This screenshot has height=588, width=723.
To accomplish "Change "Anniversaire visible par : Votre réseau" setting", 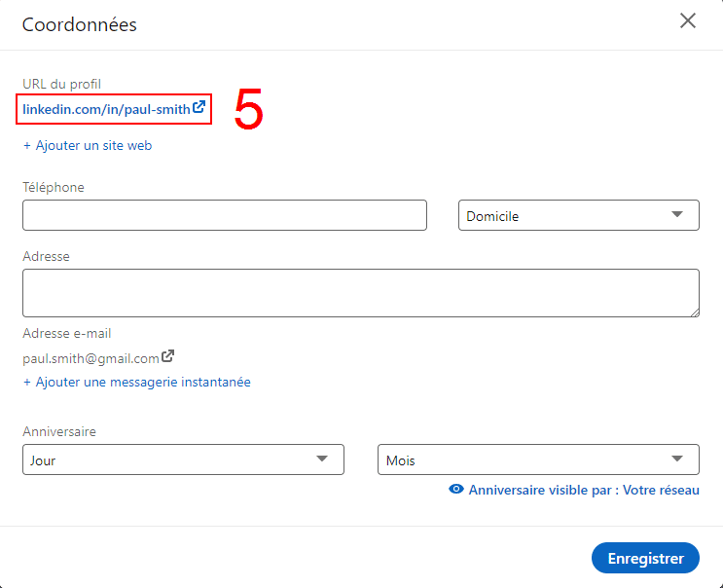I will coord(583,491).
